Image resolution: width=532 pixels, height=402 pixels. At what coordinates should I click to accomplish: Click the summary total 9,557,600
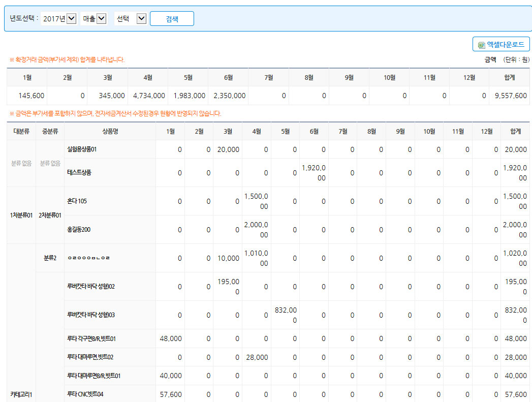(x=511, y=96)
